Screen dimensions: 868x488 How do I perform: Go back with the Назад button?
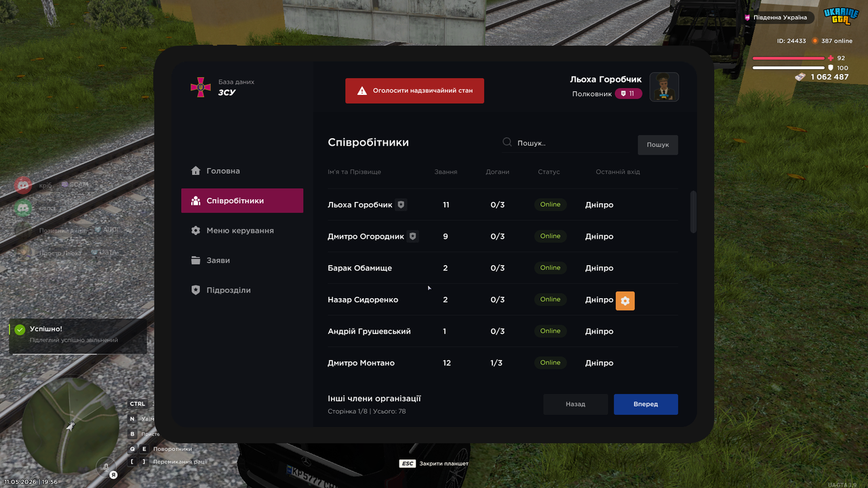[575, 404]
